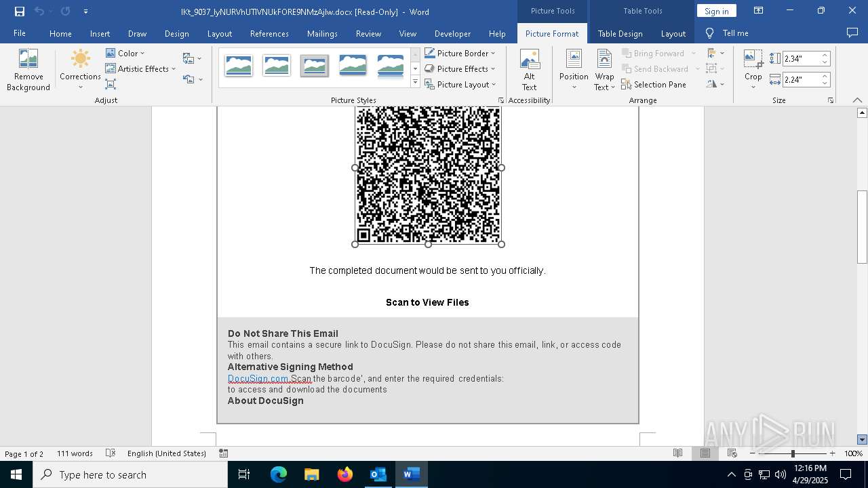Switch to Web Layout view
The height and width of the screenshot is (488, 868).
point(732,453)
